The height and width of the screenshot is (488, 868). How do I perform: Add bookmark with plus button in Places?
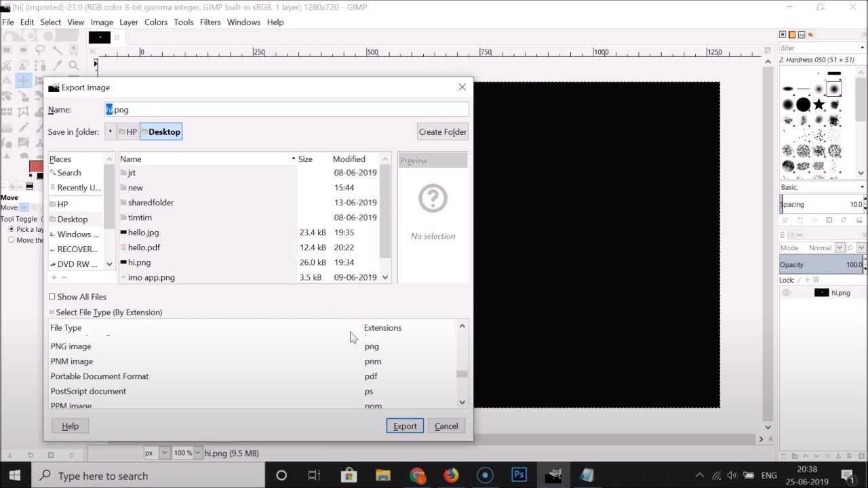point(54,277)
